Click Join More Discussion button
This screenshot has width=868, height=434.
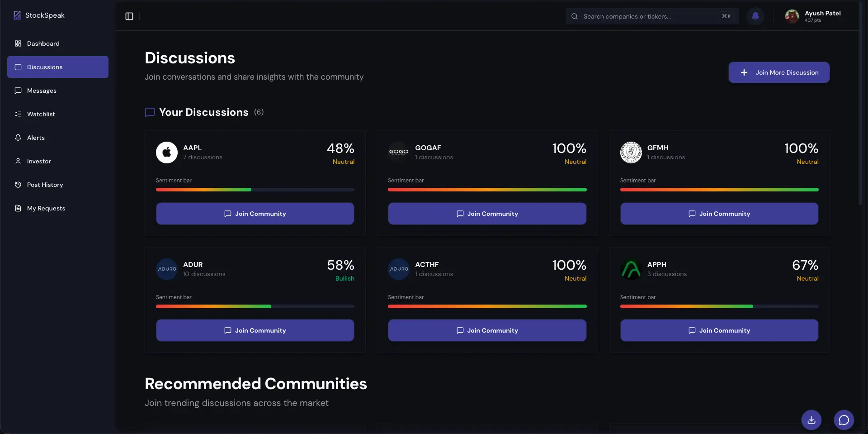click(x=779, y=72)
